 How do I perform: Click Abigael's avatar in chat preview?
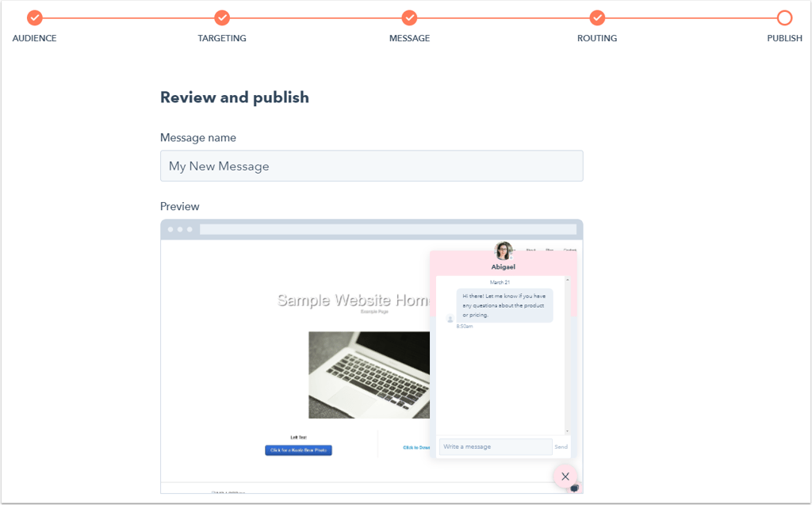coord(504,251)
